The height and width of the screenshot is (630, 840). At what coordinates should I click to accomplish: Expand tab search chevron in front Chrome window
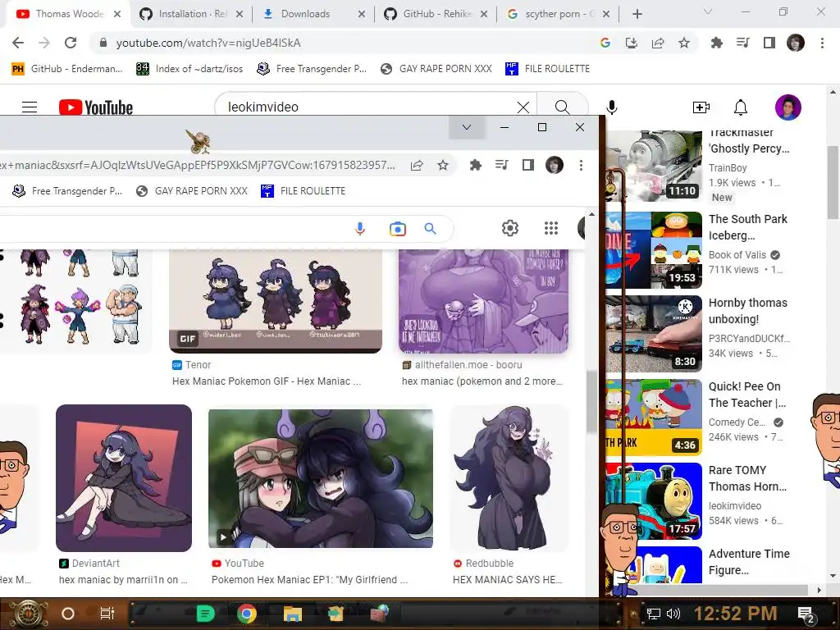click(x=467, y=127)
